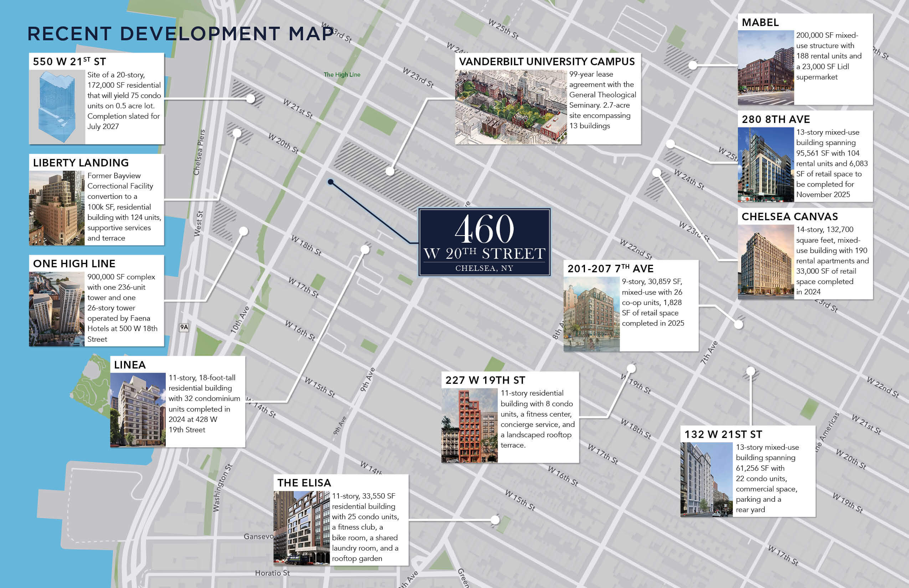This screenshot has height=588, width=909.
Task: Open the 132 W 21st St building image
Action: [x=706, y=480]
